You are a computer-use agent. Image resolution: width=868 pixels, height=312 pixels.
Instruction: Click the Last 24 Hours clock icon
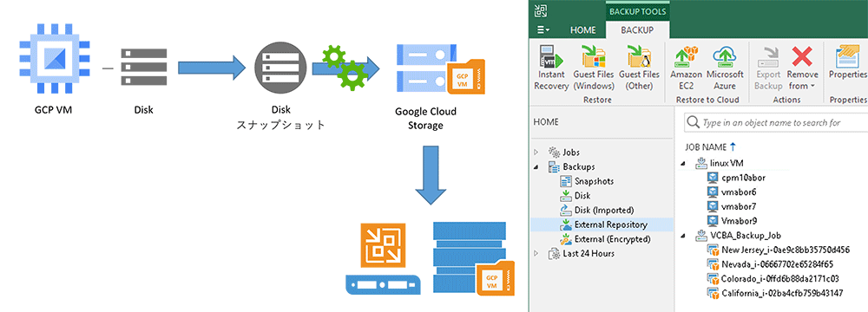(x=554, y=253)
